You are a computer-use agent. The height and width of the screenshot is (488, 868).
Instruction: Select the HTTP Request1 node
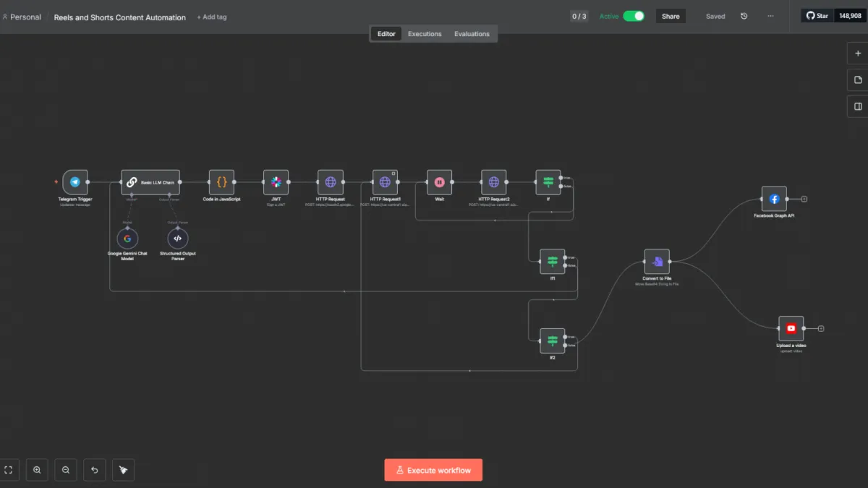coord(385,182)
